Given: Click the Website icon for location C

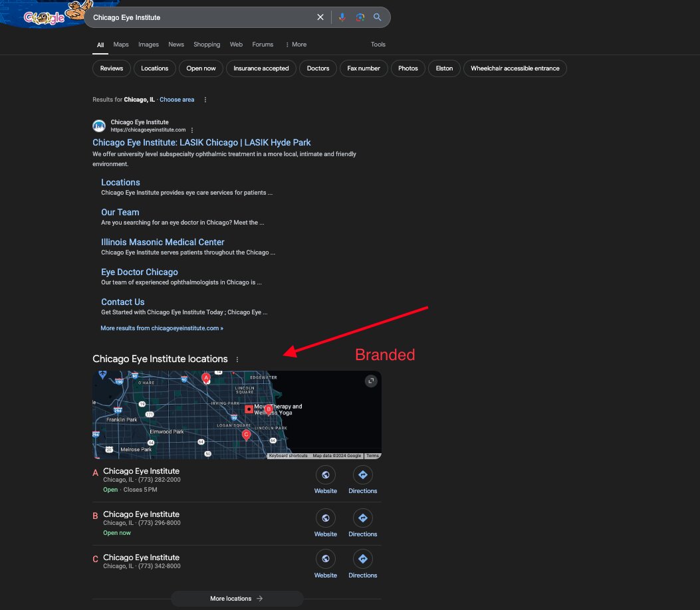Looking at the screenshot, I should tap(326, 559).
